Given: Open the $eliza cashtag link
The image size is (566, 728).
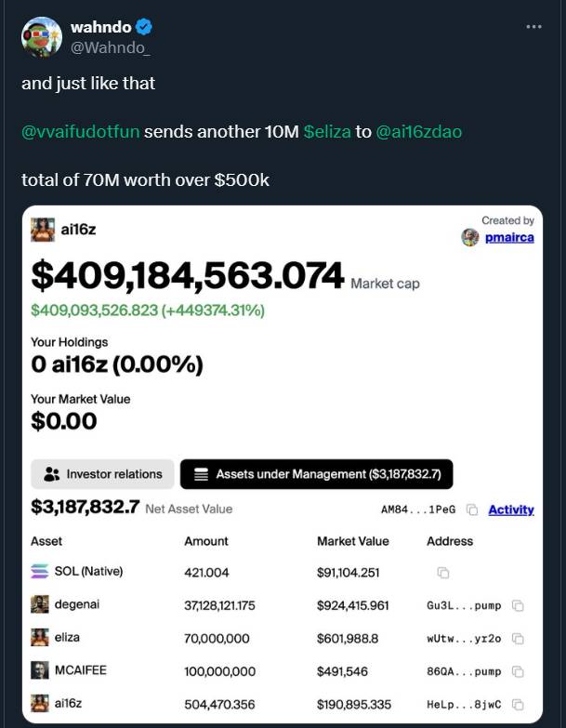Looking at the screenshot, I should click(x=327, y=132).
